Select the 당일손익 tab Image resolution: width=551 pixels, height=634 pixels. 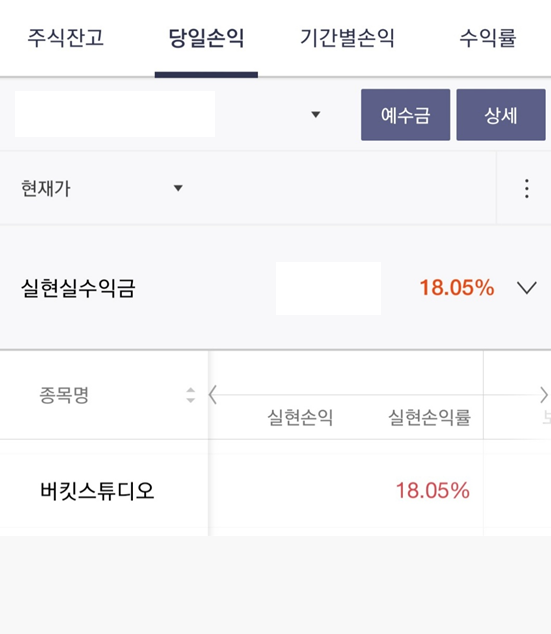tap(206, 38)
